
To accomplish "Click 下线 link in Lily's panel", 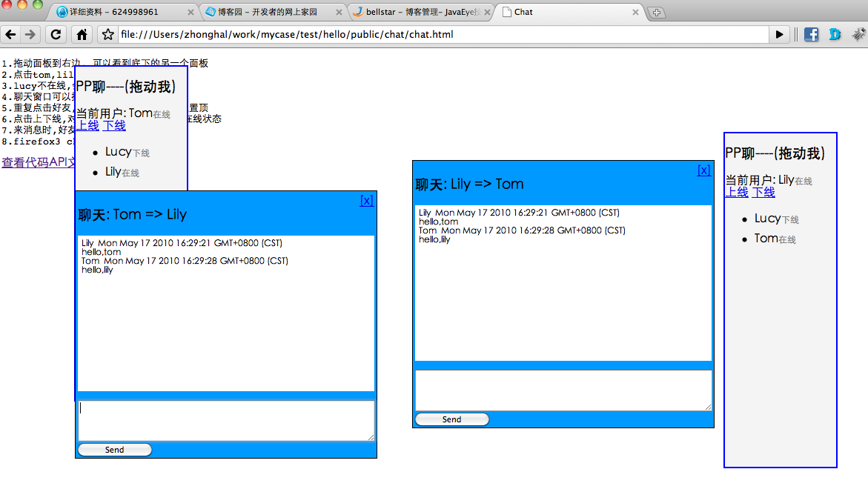I will pyautogui.click(x=763, y=192).
